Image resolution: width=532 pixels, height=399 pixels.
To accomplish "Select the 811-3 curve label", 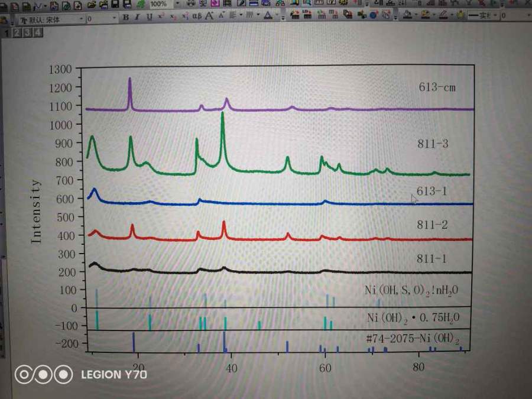I will pos(433,144).
